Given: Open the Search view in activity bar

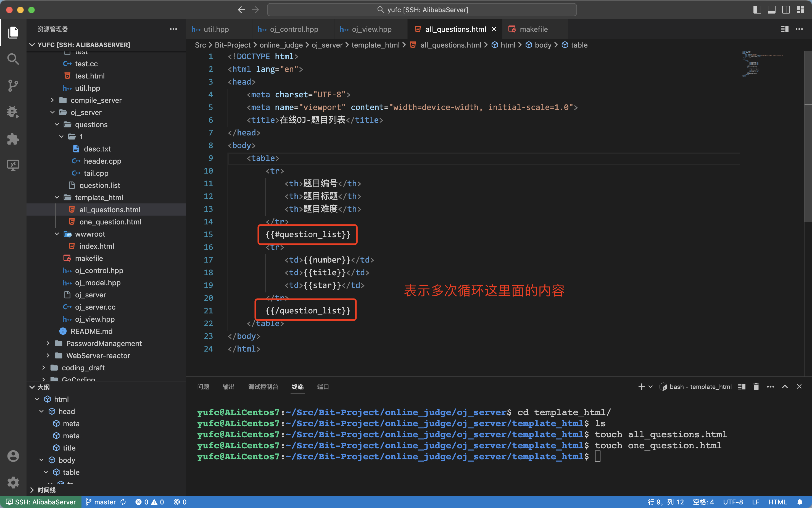Looking at the screenshot, I should click(x=13, y=59).
